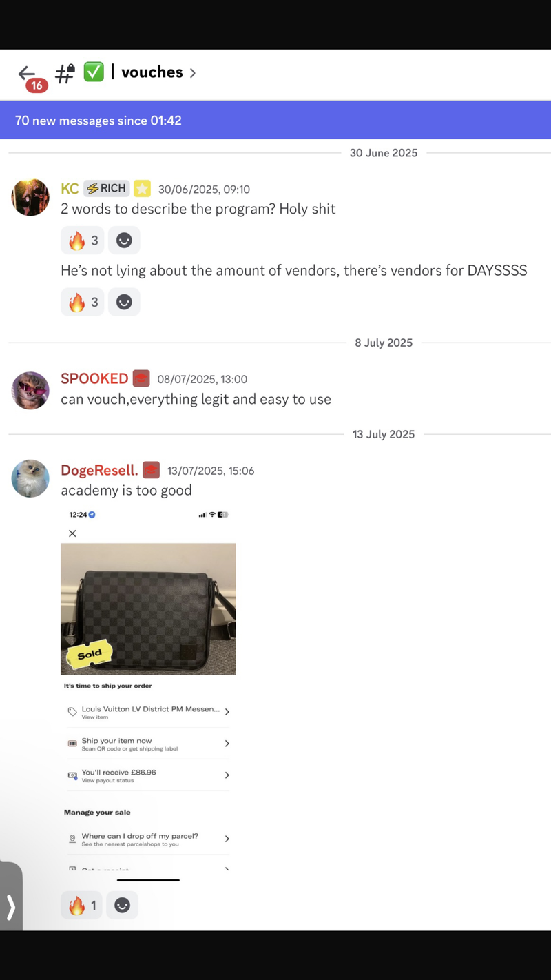This screenshot has height=980, width=551.
Task: Open DogeResell's profile avatar
Action: click(x=30, y=478)
